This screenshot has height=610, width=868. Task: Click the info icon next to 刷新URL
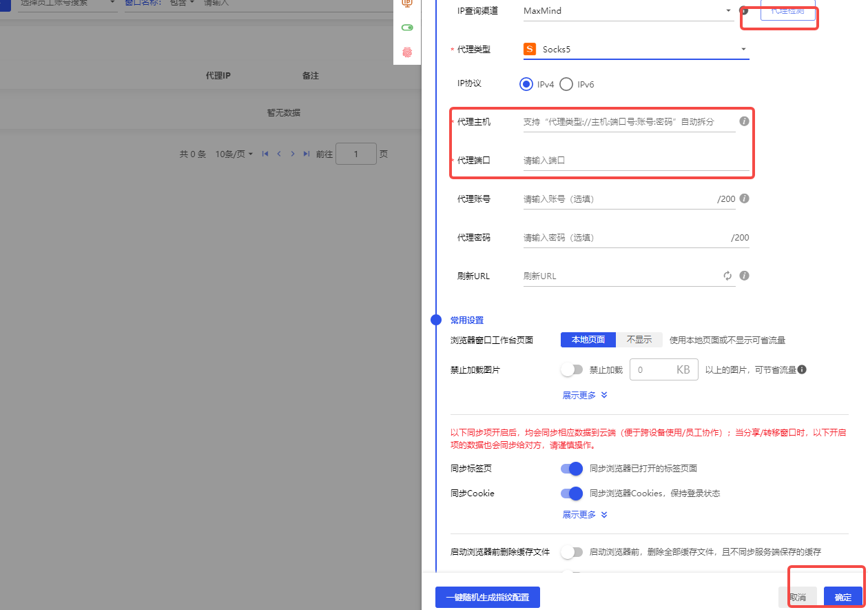tap(744, 276)
